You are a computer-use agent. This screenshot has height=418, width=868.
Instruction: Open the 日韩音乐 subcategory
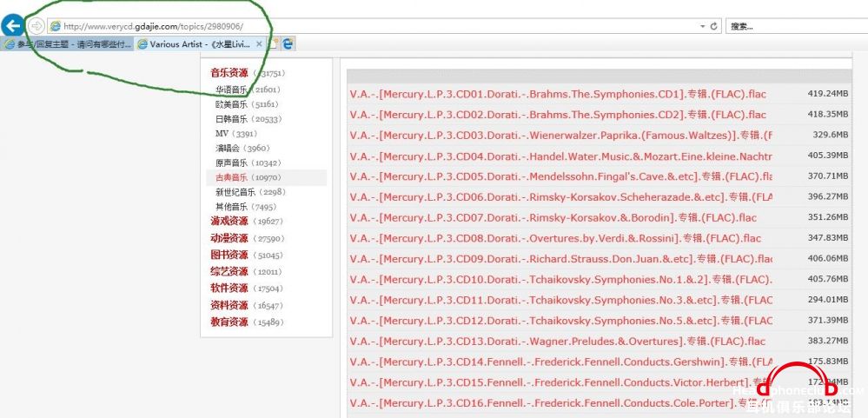231,119
